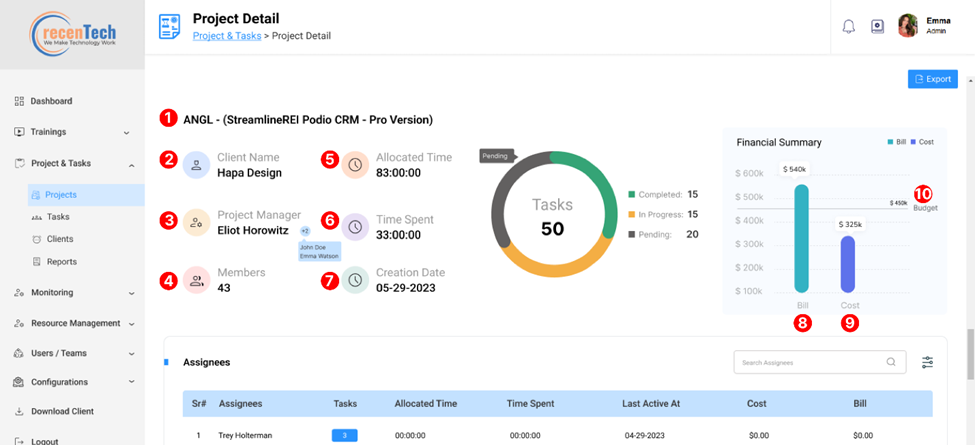Click the purple Cost bar in chart
This screenshot has width=975, height=445.
click(x=848, y=264)
